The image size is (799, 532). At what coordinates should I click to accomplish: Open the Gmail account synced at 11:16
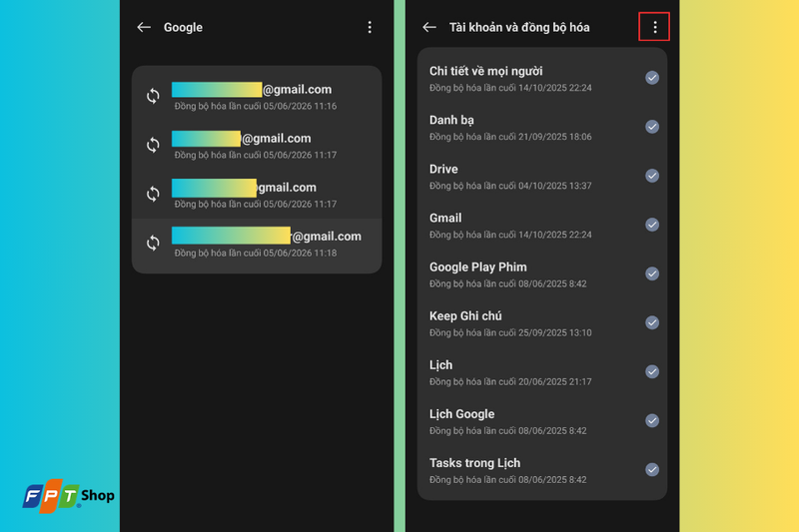[257, 96]
